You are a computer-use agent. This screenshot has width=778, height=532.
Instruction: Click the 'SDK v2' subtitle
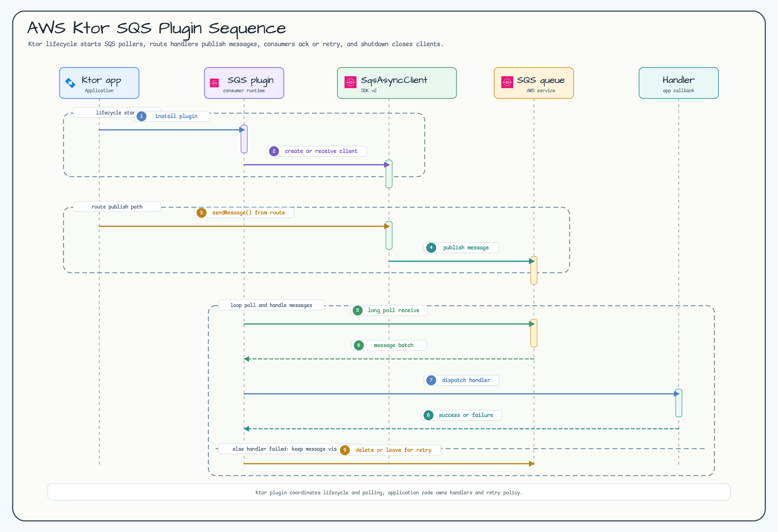tap(369, 91)
